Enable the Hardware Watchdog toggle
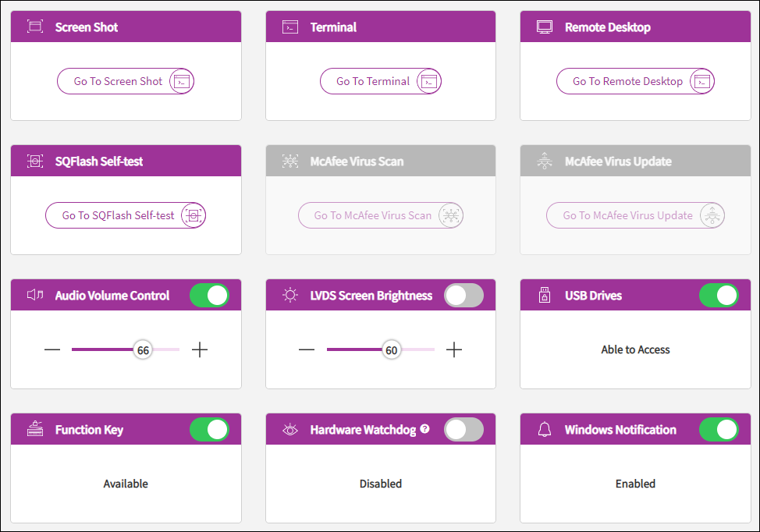 (463, 430)
